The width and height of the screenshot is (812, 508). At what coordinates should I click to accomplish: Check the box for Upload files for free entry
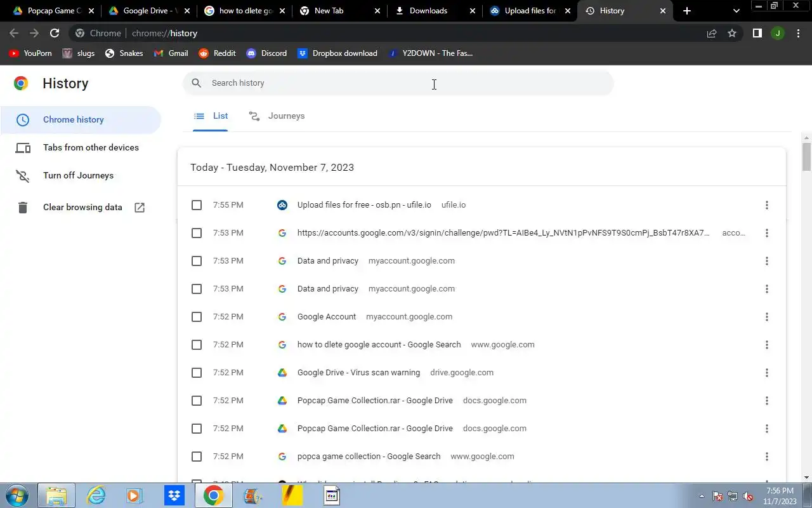point(197,205)
